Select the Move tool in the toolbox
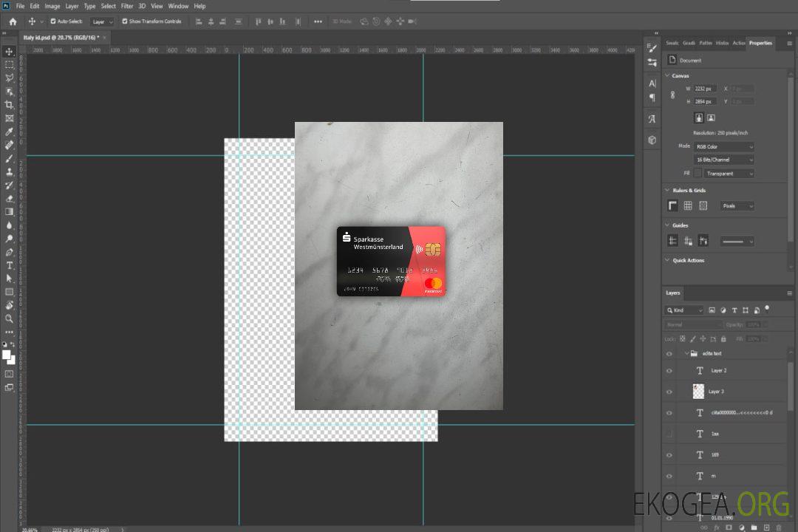Viewport: 798px width, 532px height. tap(9, 52)
